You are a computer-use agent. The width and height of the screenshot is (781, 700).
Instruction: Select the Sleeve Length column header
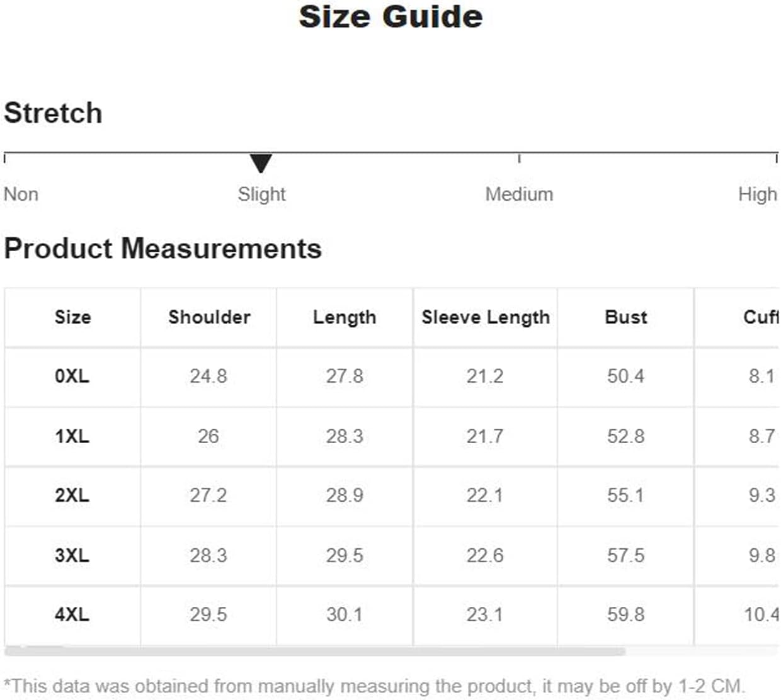click(x=486, y=317)
